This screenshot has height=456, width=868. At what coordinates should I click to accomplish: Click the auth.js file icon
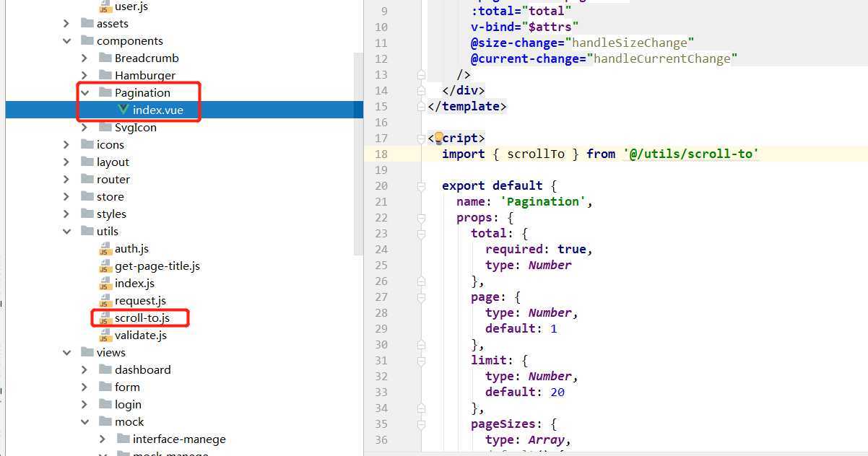click(x=105, y=249)
